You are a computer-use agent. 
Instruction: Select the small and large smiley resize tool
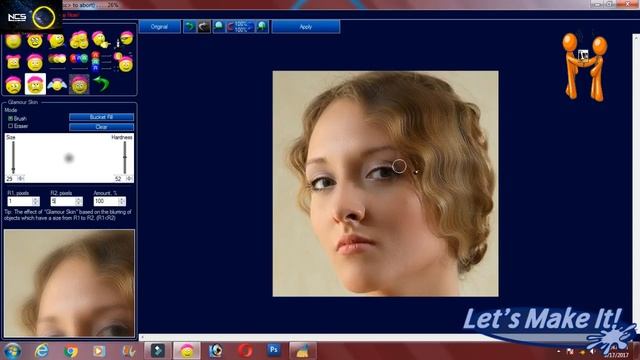[x=124, y=62]
